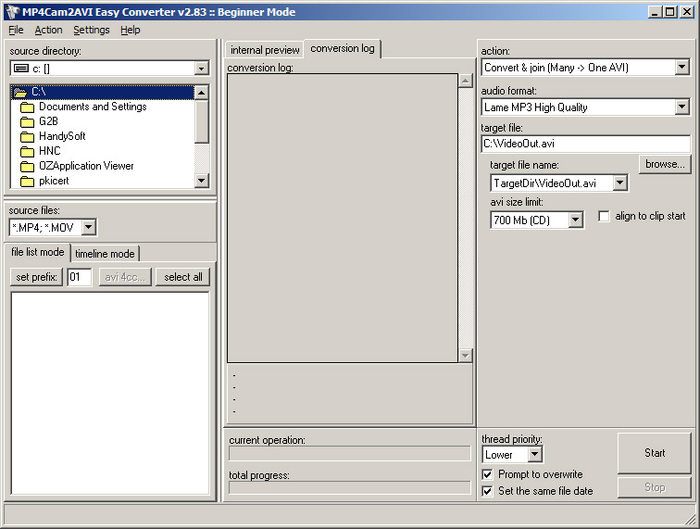Click the conversion log scroll up arrow
The height and width of the screenshot is (529, 700).
(x=465, y=81)
